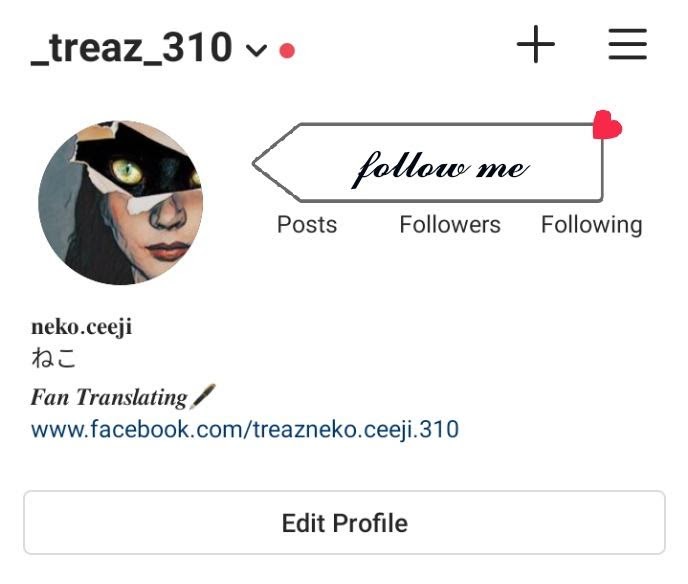The height and width of the screenshot is (584, 688).
Task: Click the red heart on banner
Action: tap(607, 125)
